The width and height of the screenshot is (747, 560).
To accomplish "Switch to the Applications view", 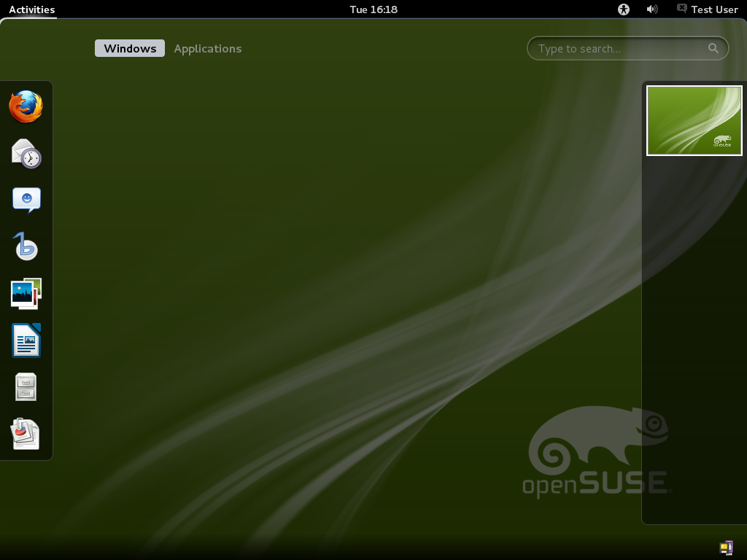I will point(208,49).
